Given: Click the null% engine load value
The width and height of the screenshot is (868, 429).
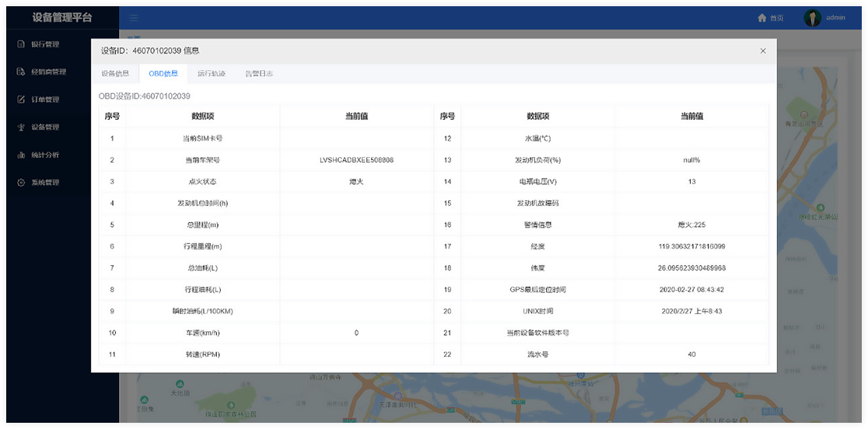Looking at the screenshot, I should click(x=691, y=160).
